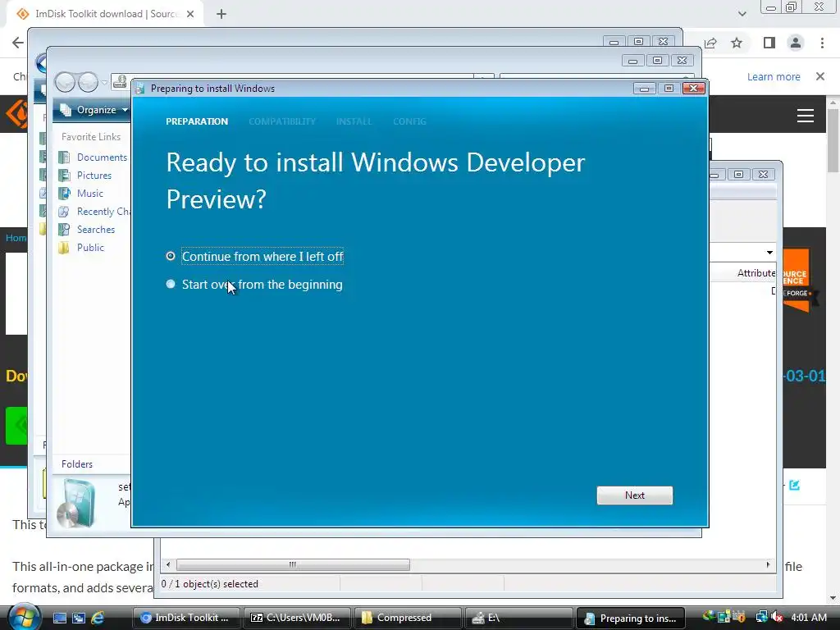Open Documents favorite link in Explorer
This screenshot has width=840, height=630.
[102, 157]
